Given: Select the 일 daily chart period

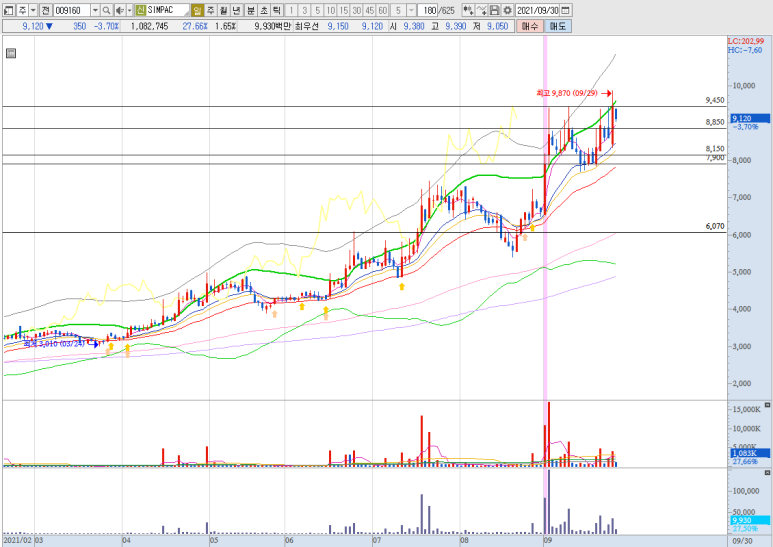Looking at the screenshot, I should (x=197, y=10).
